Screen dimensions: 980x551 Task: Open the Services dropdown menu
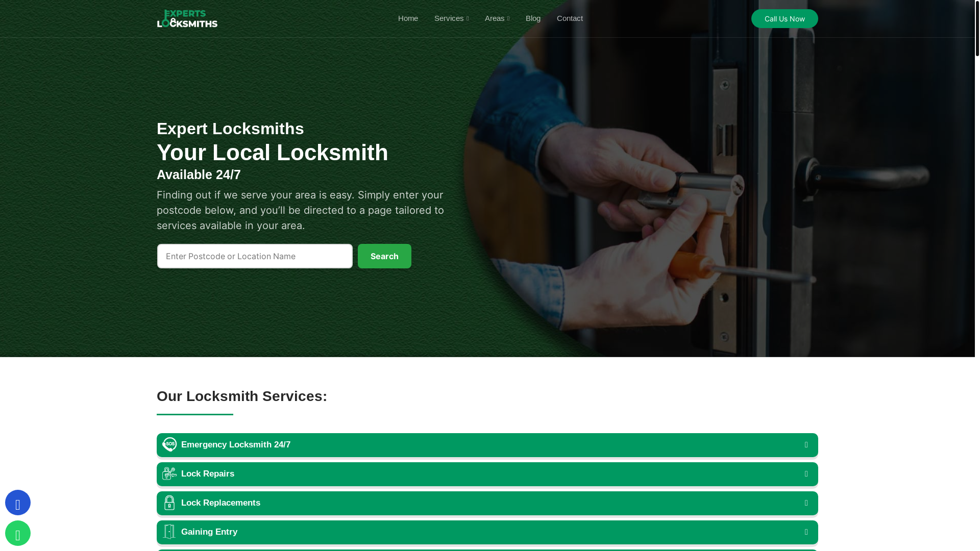[451, 18]
